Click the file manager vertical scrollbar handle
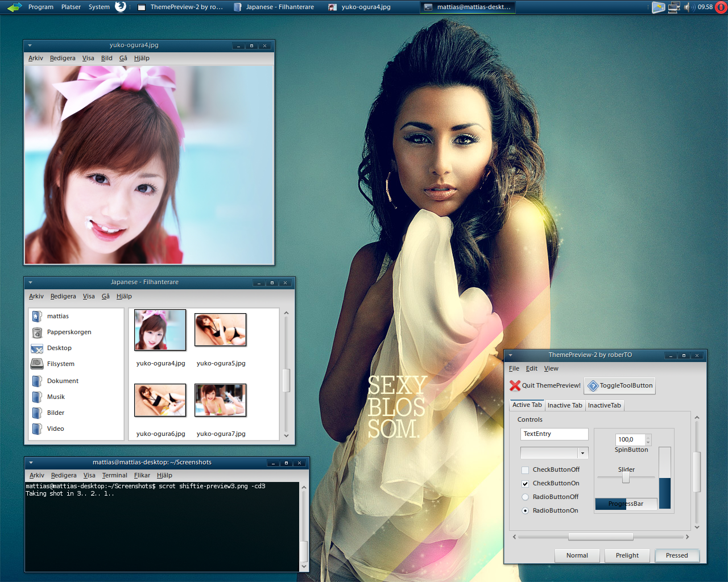 (x=286, y=380)
